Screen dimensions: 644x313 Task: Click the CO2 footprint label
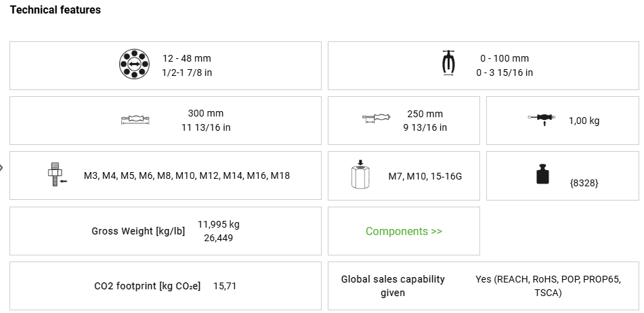click(148, 286)
